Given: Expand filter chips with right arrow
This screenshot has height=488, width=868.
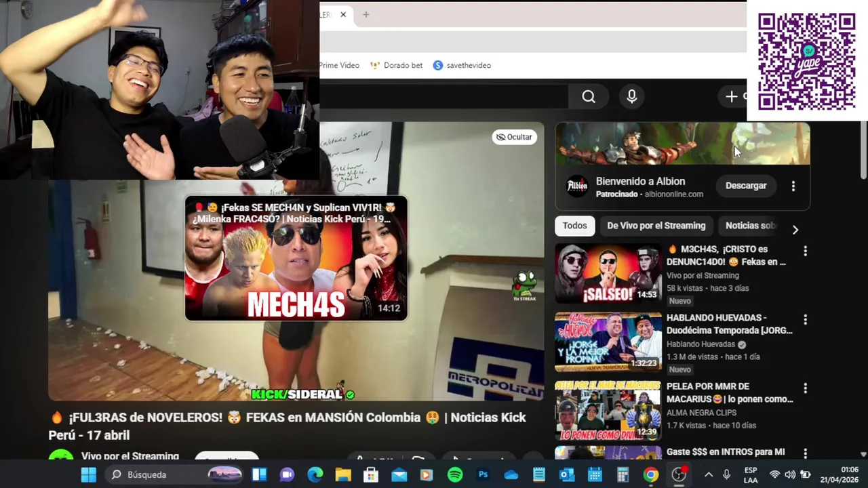Looking at the screenshot, I should click(795, 230).
